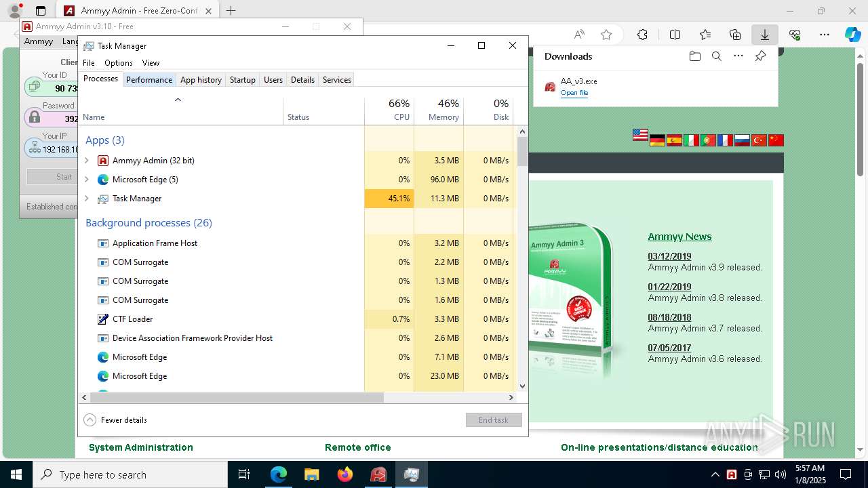Switch to the Details tab

302,80
